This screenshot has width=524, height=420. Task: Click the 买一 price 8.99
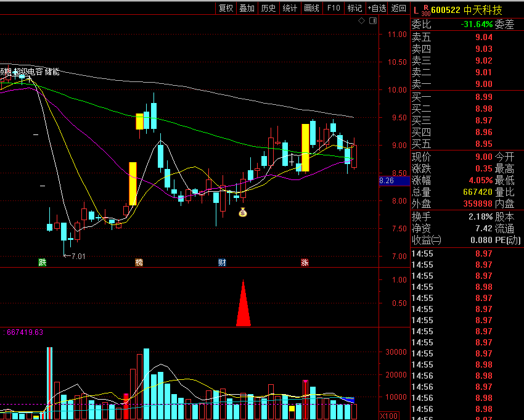pos(484,97)
